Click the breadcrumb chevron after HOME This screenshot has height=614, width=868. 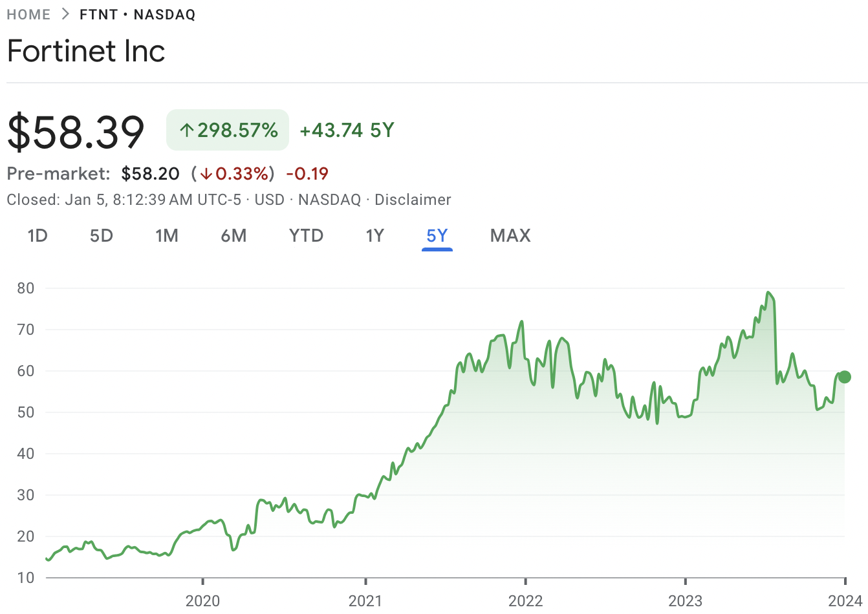(x=65, y=14)
